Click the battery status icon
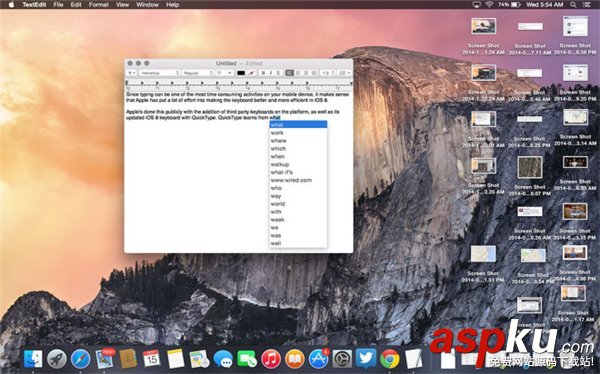The width and height of the screenshot is (600, 374). 516,5
